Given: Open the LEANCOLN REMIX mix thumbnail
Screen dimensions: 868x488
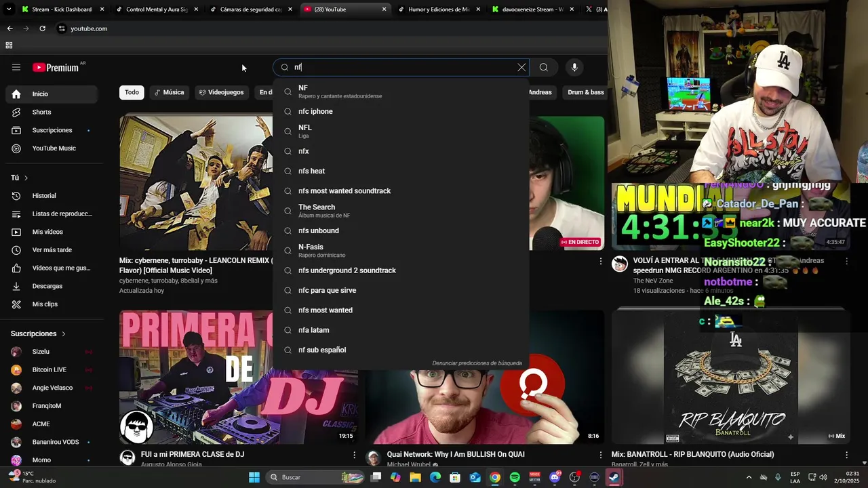Looking at the screenshot, I should pyautogui.click(x=196, y=183).
